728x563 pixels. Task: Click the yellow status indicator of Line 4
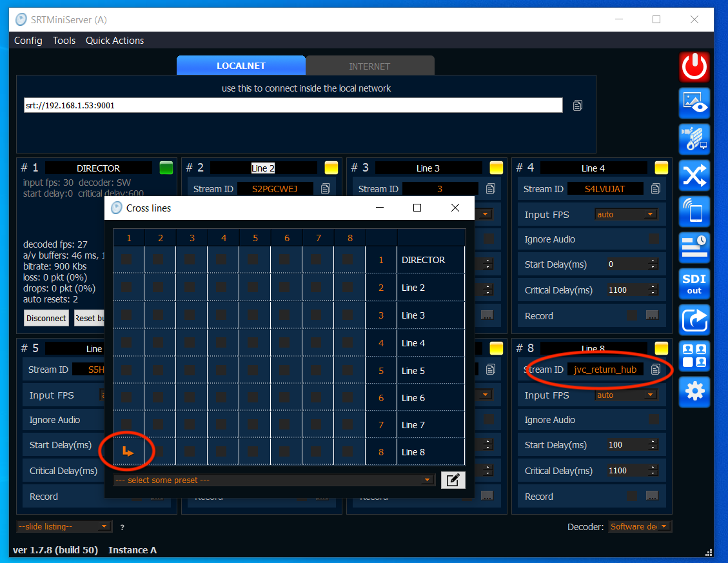tap(661, 168)
